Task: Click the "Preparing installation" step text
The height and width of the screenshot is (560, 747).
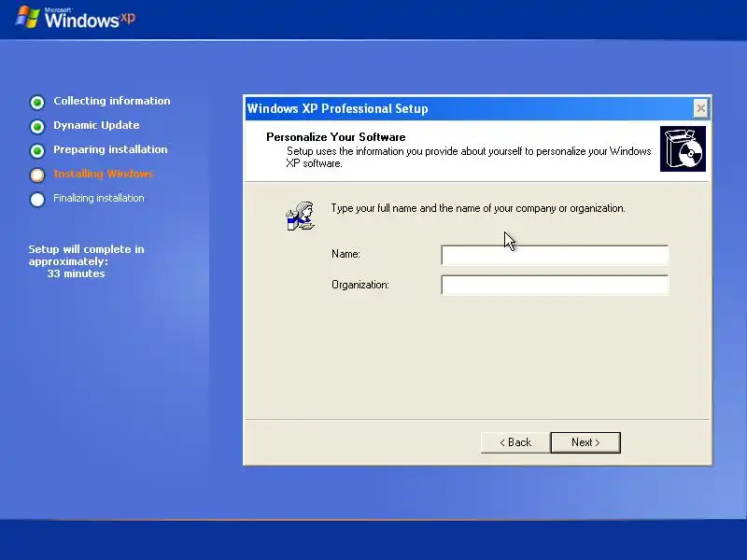Action: [110, 149]
